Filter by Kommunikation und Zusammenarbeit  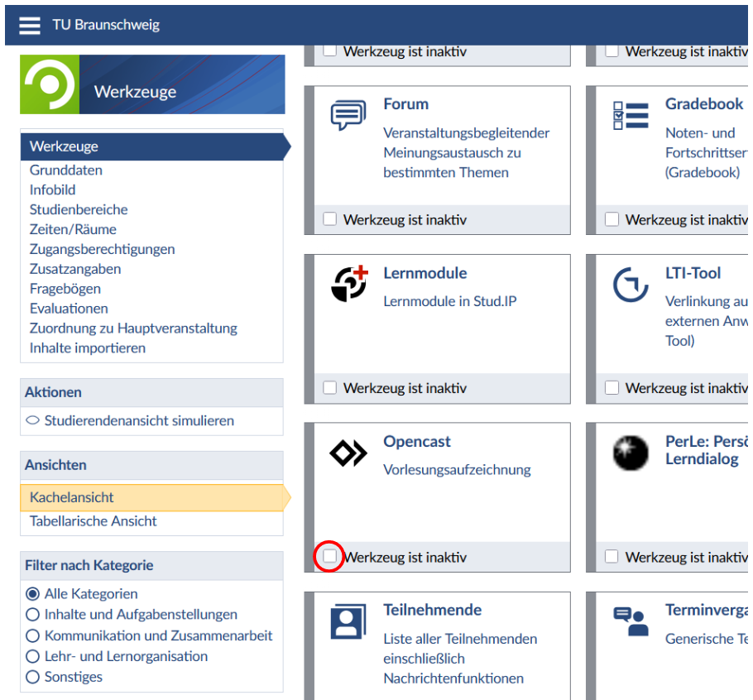[x=32, y=635]
